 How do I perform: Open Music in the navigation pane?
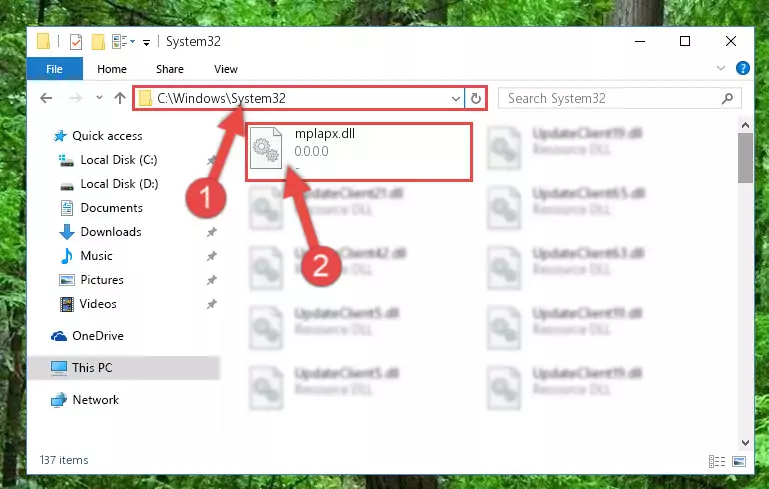(x=96, y=256)
